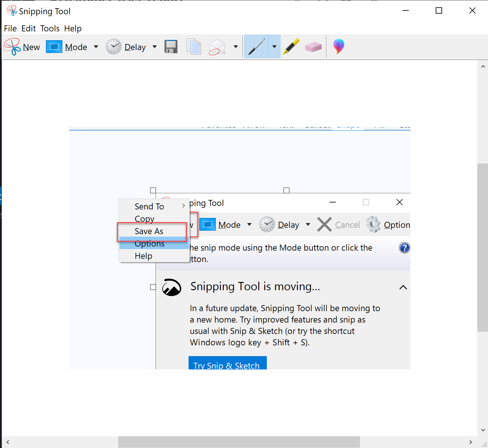This screenshot has height=448, width=488.
Task: Click the Mode rectangle icon
Action: click(x=54, y=47)
